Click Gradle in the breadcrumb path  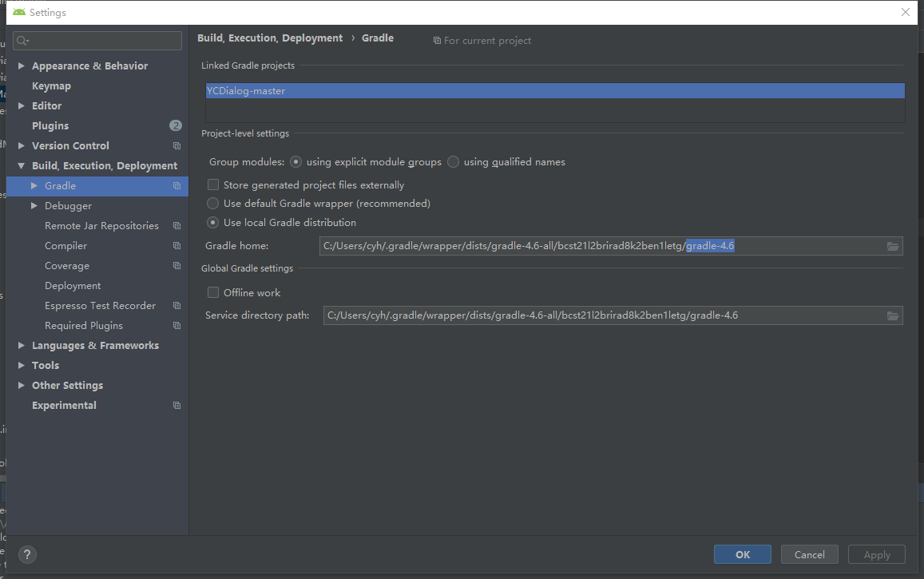point(377,38)
